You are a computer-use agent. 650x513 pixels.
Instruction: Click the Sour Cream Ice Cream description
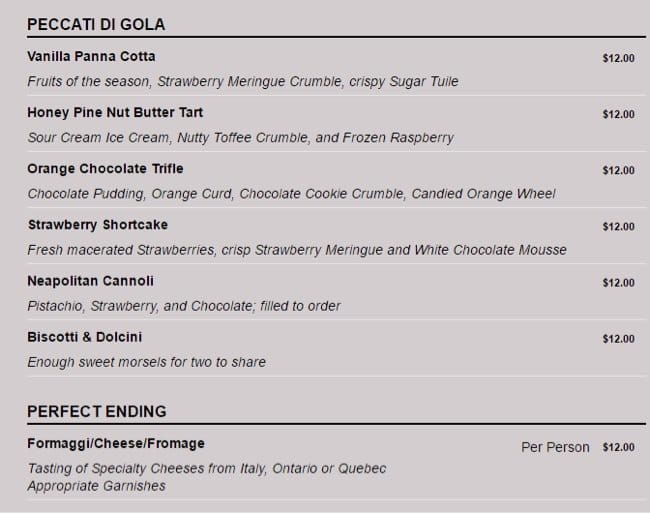[240, 137]
